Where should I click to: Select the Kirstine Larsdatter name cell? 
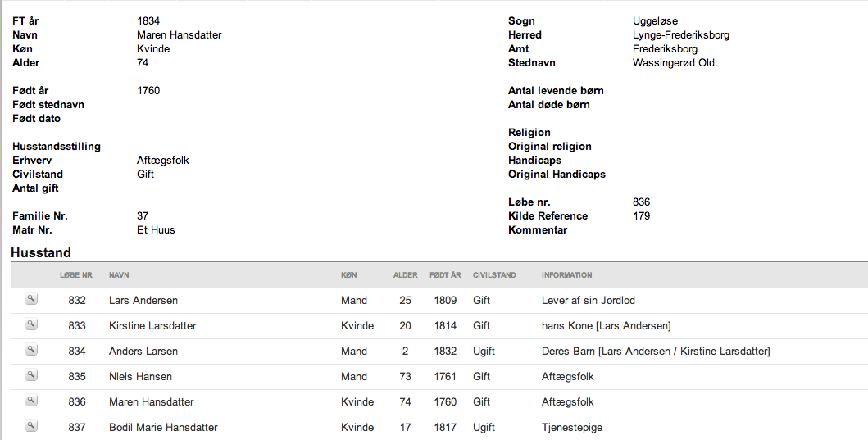tap(152, 326)
